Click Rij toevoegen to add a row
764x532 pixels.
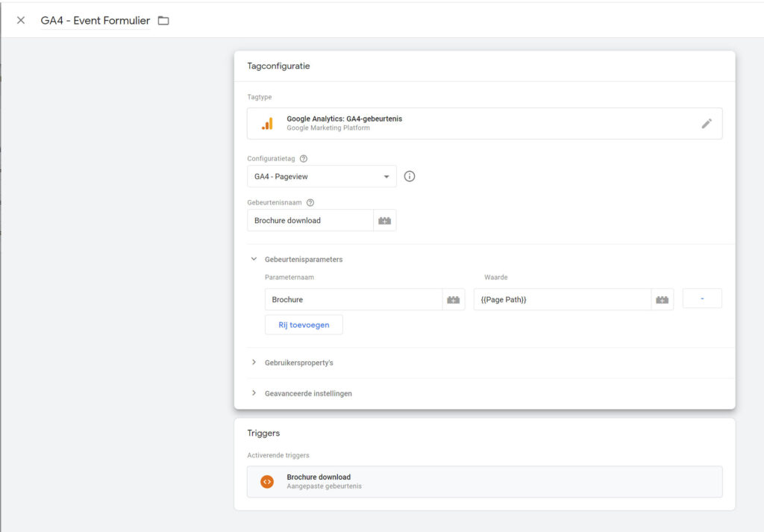[304, 325]
